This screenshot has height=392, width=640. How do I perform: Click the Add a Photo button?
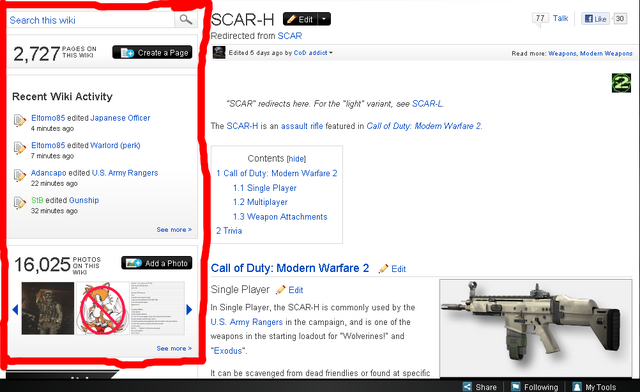tap(157, 263)
